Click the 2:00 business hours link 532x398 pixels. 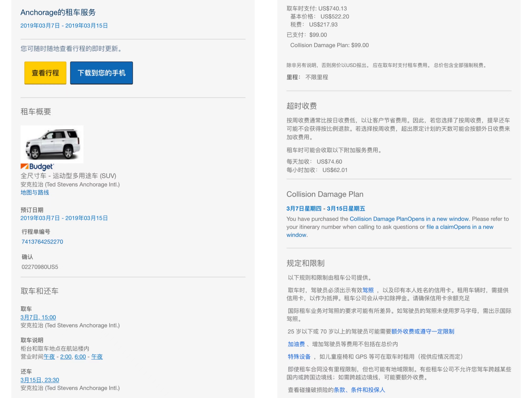(x=66, y=357)
